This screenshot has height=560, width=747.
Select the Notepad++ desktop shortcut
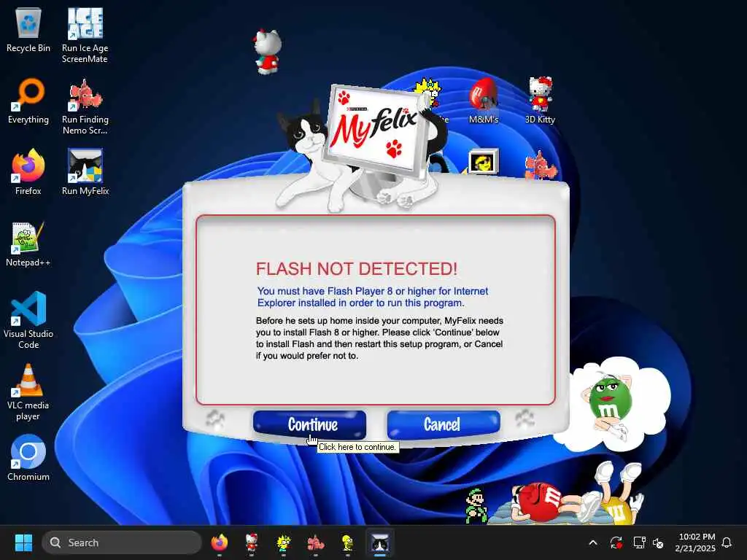pos(28,244)
